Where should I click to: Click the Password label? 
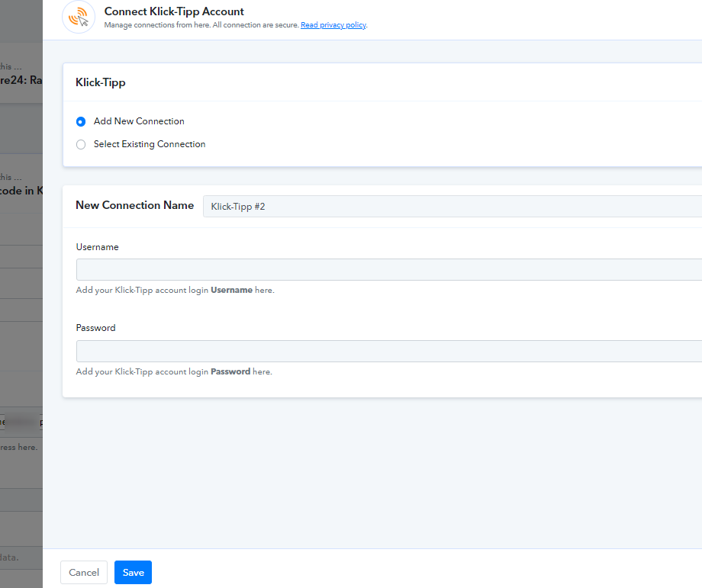pyautogui.click(x=96, y=328)
